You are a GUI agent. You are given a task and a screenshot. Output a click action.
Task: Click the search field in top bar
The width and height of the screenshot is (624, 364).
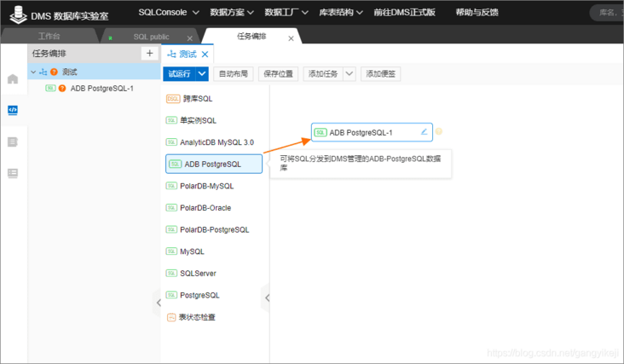point(606,13)
